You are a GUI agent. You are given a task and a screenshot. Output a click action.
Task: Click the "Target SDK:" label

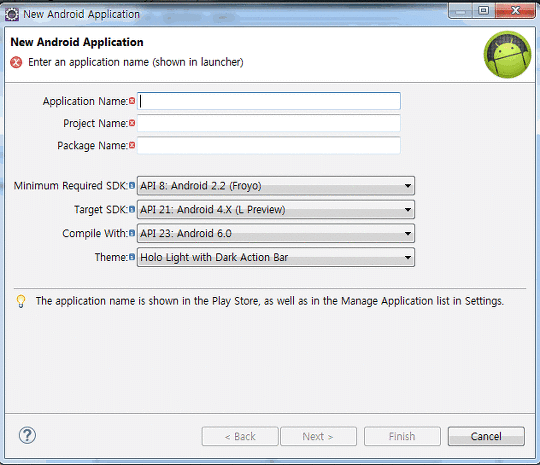101,210
